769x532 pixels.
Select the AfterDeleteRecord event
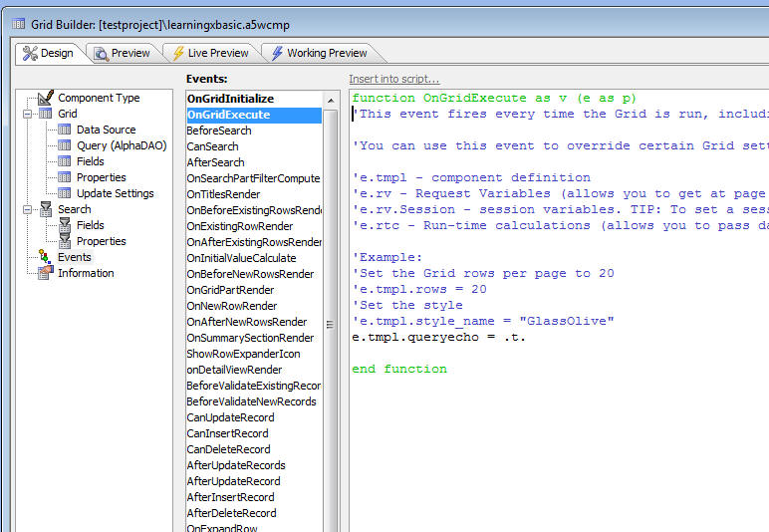pos(254,513)
